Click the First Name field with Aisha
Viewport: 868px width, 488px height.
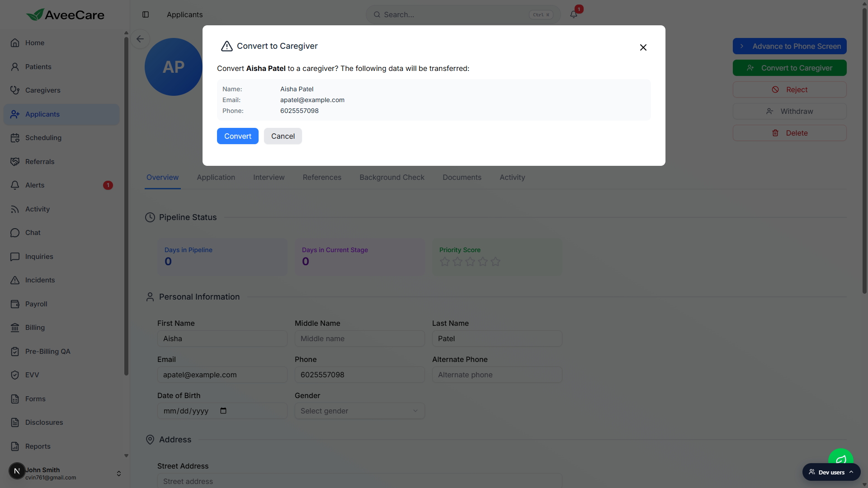[x=222, y=338]
